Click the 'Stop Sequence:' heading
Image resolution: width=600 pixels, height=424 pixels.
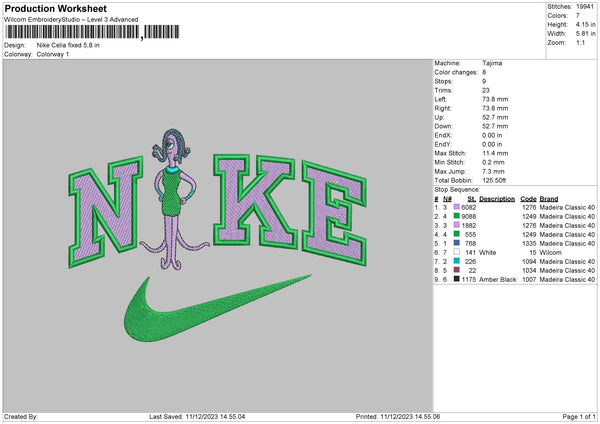coord(457,189)
